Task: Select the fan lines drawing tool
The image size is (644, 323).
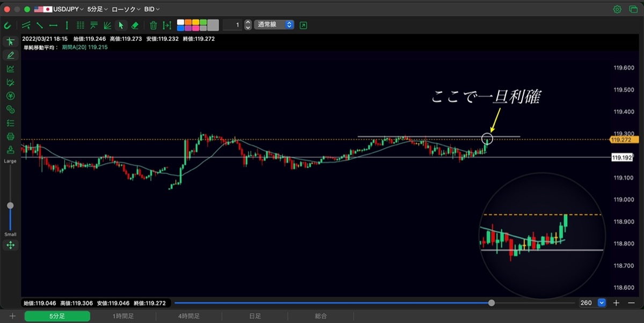Action: pos(107,25)
